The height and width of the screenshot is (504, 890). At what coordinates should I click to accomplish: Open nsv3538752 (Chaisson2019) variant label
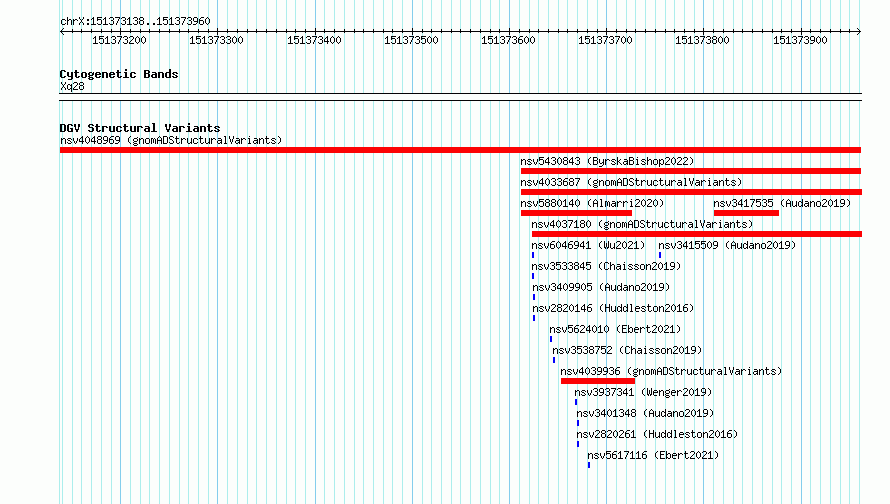click(x=627, y=350)
